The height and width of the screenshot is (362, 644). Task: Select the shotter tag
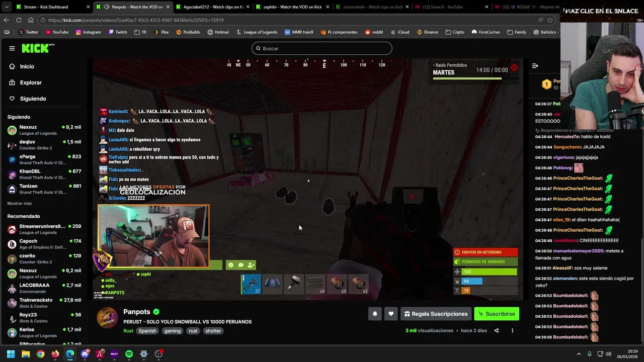(213, 331)
